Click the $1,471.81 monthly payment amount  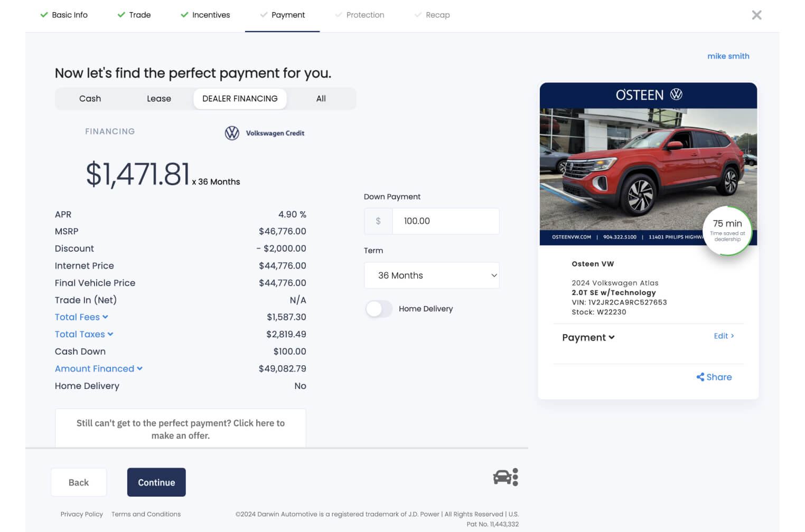point(138,174)
